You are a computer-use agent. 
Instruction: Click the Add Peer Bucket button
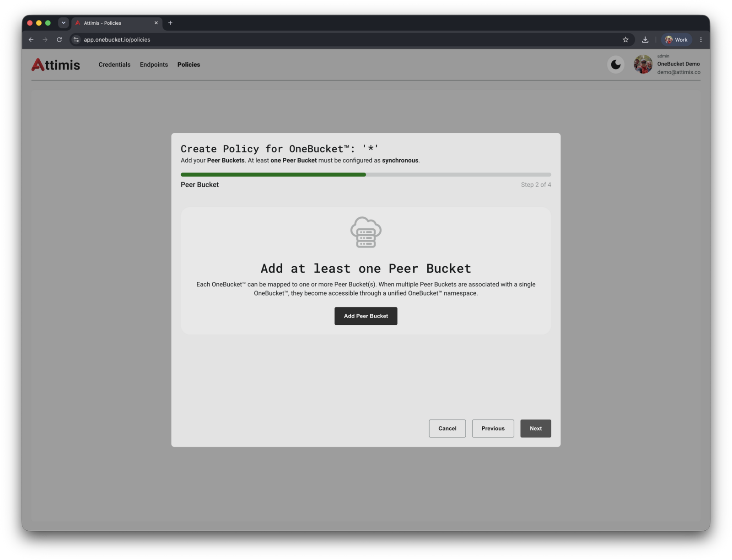tap(366, 316)
